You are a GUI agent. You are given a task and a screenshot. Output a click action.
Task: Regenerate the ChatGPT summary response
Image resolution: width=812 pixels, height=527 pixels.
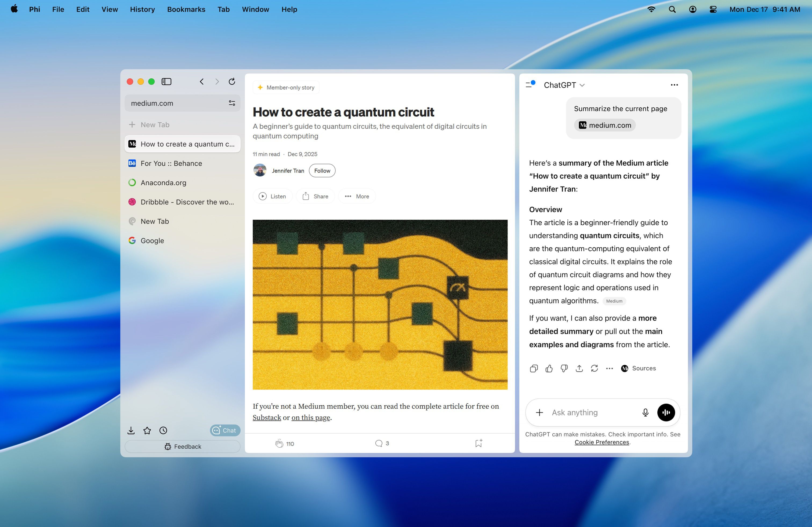(594, 368)
